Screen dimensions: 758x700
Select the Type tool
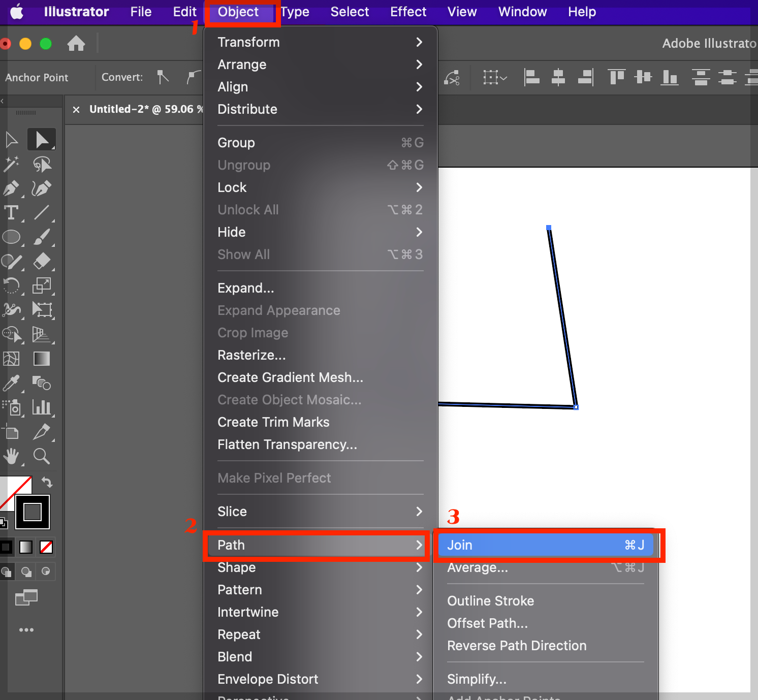click(x=11, y=212)
